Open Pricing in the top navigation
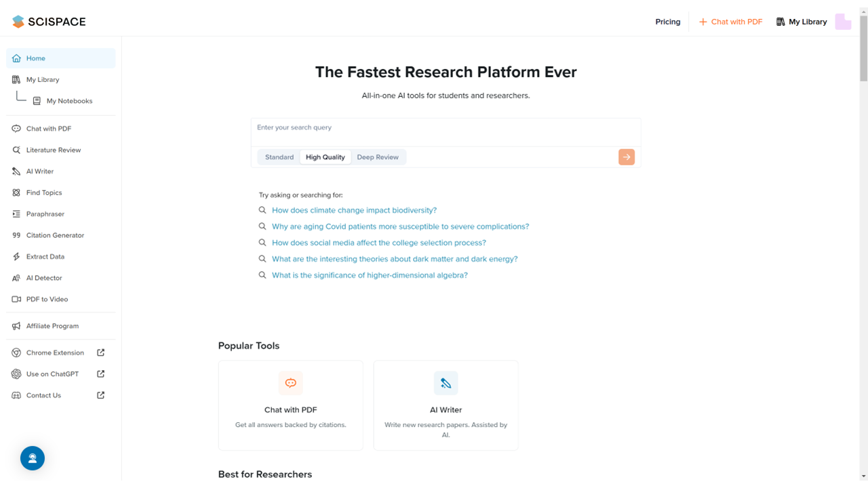Screen dimensions: 868x488 click(x=667, y=22)
